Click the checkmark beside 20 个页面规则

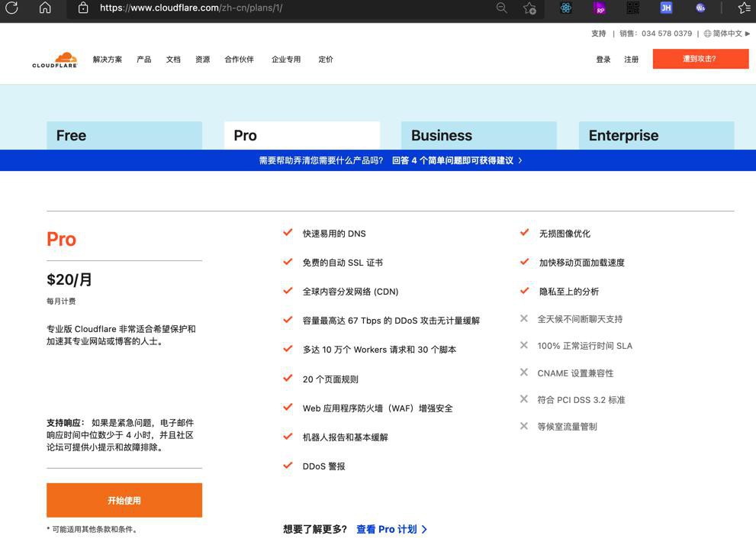288,378
